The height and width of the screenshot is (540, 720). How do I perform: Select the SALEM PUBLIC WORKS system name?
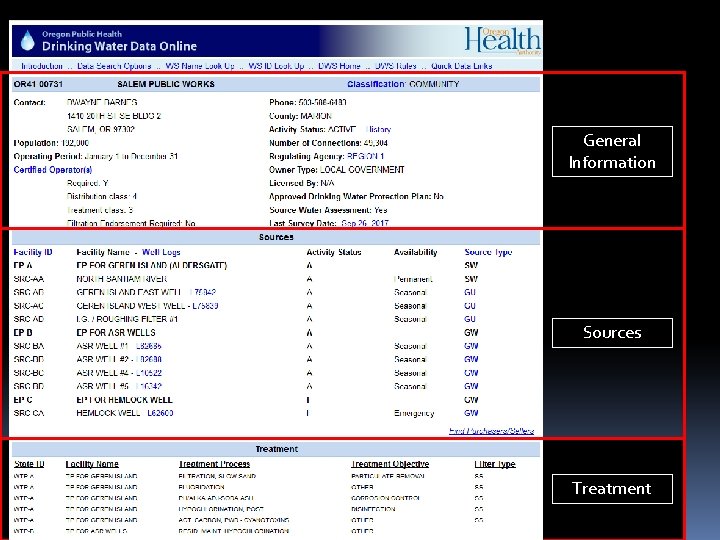pos(166,84)
